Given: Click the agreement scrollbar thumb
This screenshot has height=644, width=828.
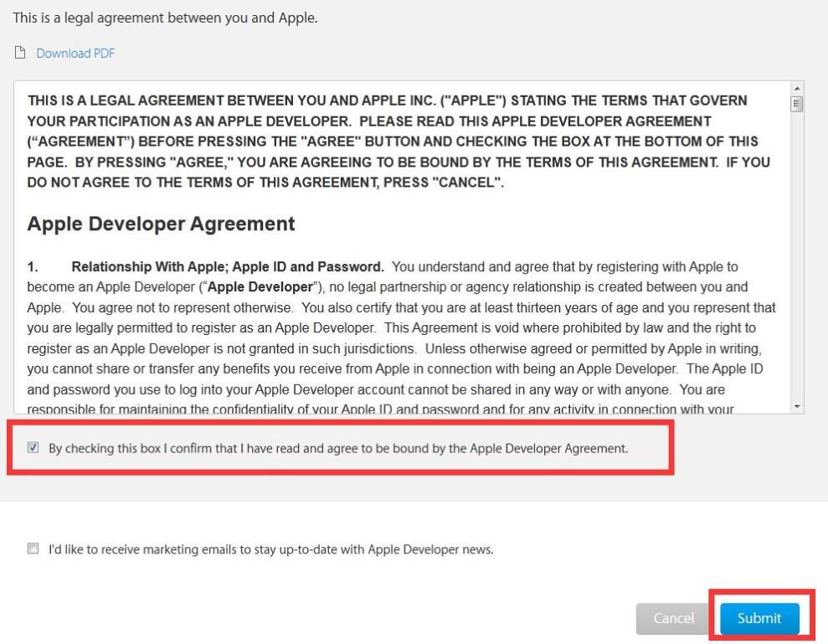Looking at the screenshot, I should [797, 104].
